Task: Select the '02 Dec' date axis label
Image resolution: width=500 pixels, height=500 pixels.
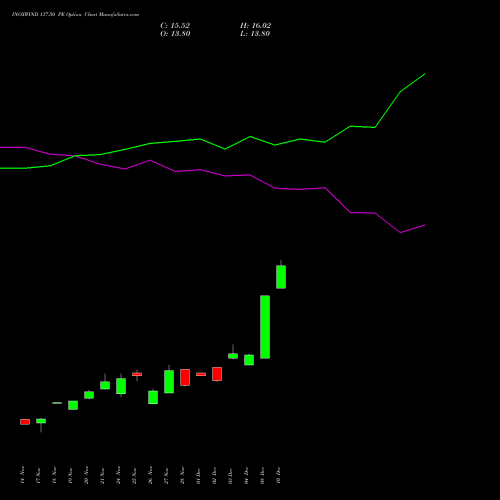Action: tap(214, 475)
